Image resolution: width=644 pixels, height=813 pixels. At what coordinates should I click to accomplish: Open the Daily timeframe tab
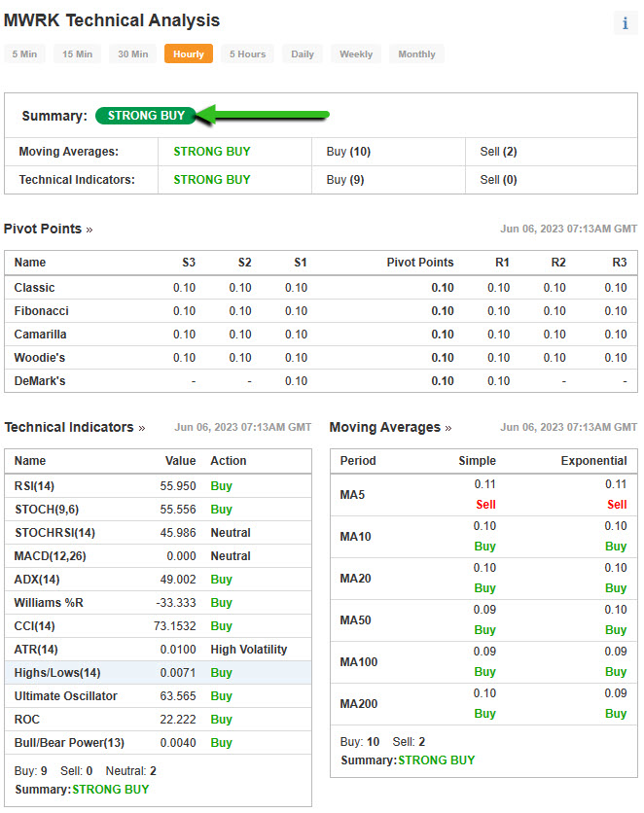click(303, 54)
